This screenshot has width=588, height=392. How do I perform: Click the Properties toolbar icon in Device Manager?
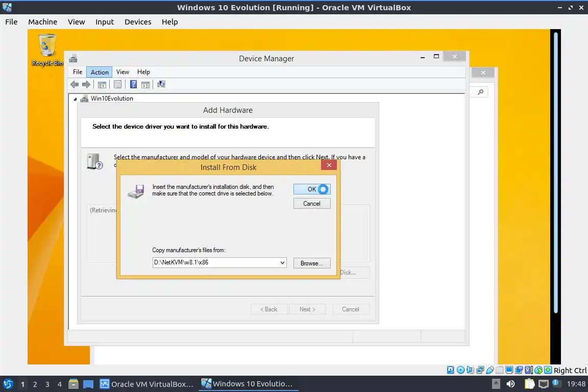coord(117,84)
